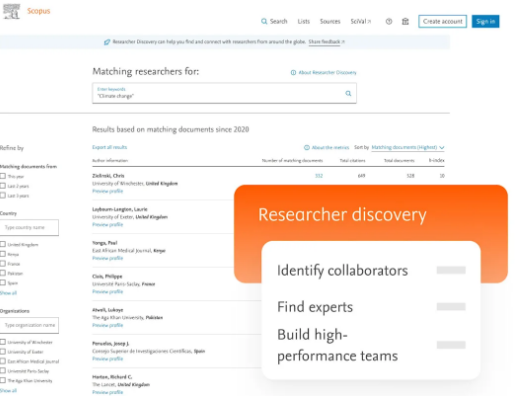Click the Scopus logo icon

(12, 11)
